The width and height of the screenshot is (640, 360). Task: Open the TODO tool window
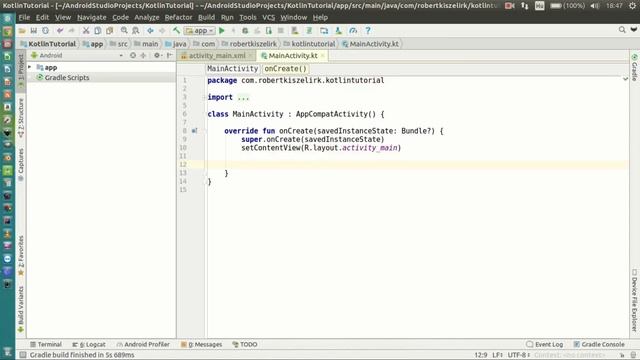point(244,344)
